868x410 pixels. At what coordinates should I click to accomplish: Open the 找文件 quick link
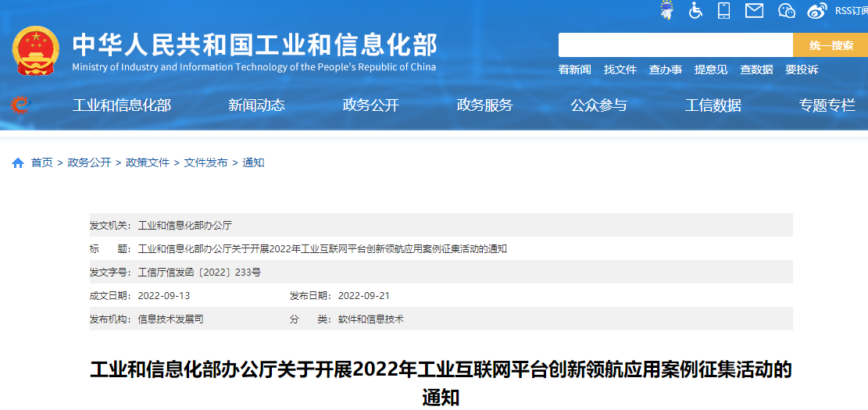tap(620, 70)
